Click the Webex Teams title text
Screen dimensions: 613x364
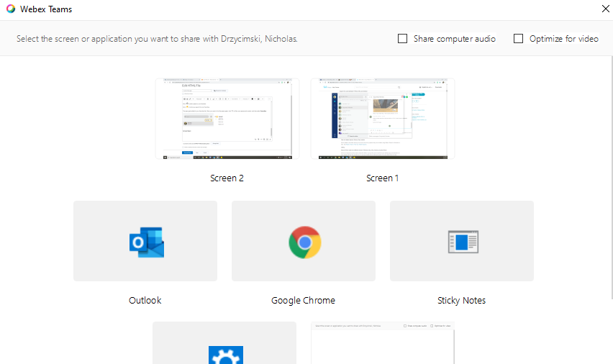[46, 9]
